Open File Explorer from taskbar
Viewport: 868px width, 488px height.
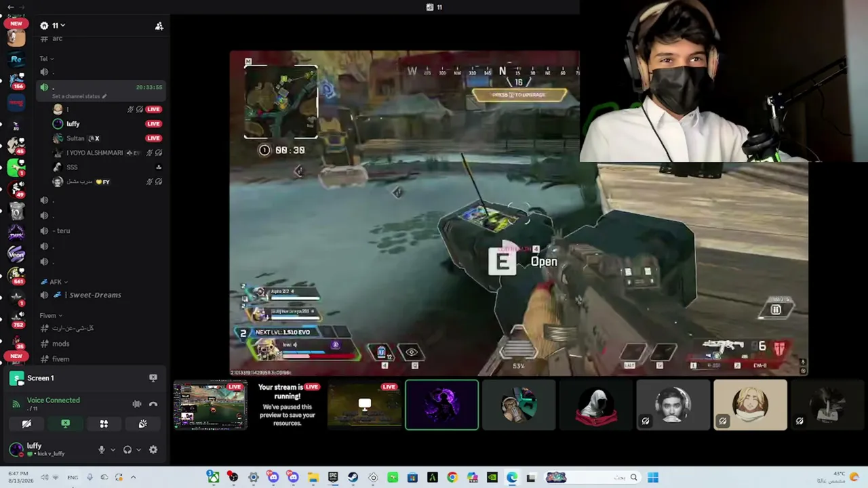pos(313,477)
